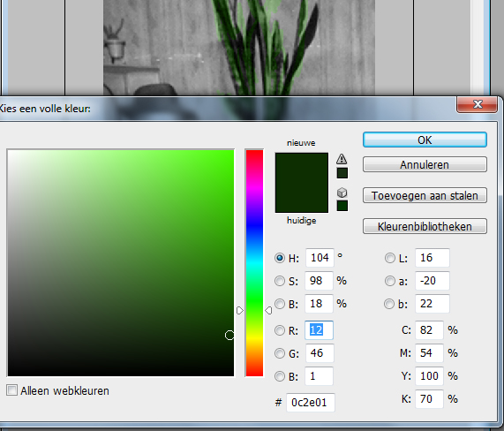The width and height of the screenshot is (504, 431).
Task: Click the circular color picker marker
Action: (229, 335)
